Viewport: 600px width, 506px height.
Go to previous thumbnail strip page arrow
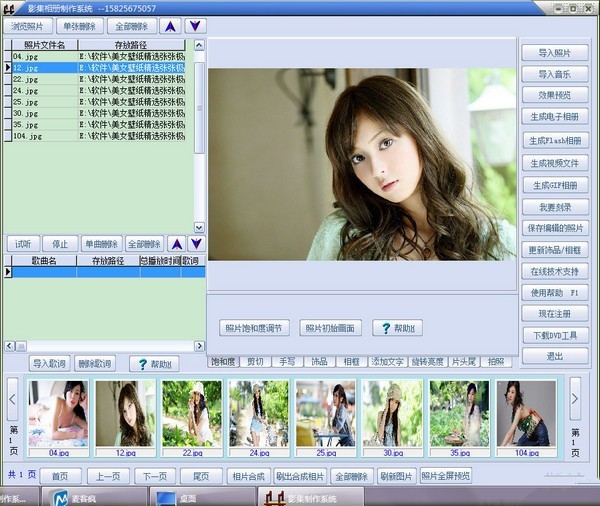tap(13, 404)
